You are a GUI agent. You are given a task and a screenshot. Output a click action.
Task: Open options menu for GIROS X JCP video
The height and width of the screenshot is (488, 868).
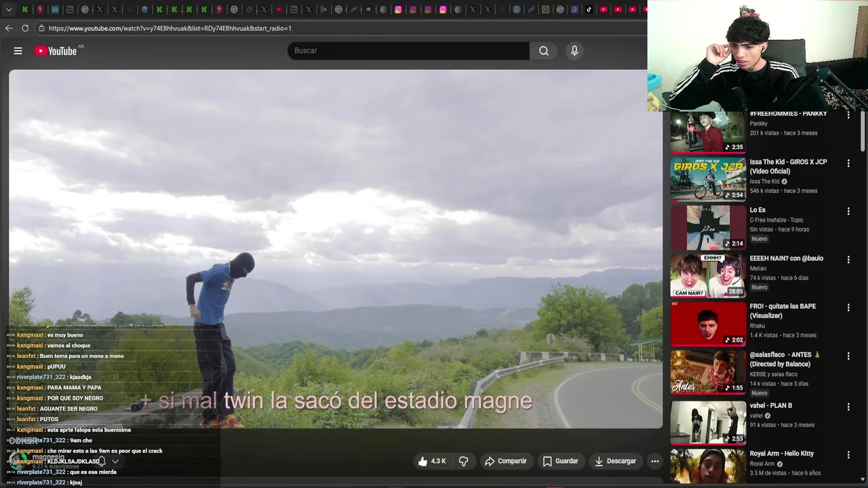848,163
